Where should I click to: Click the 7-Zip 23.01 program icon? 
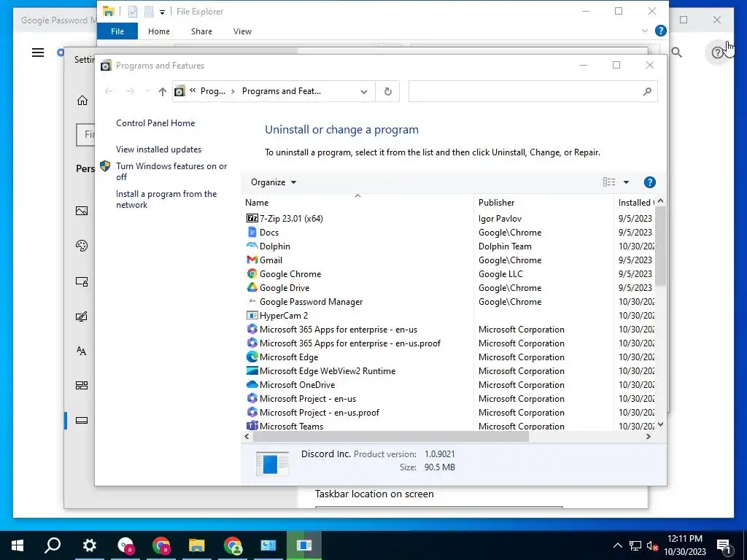tap(252, 218)
